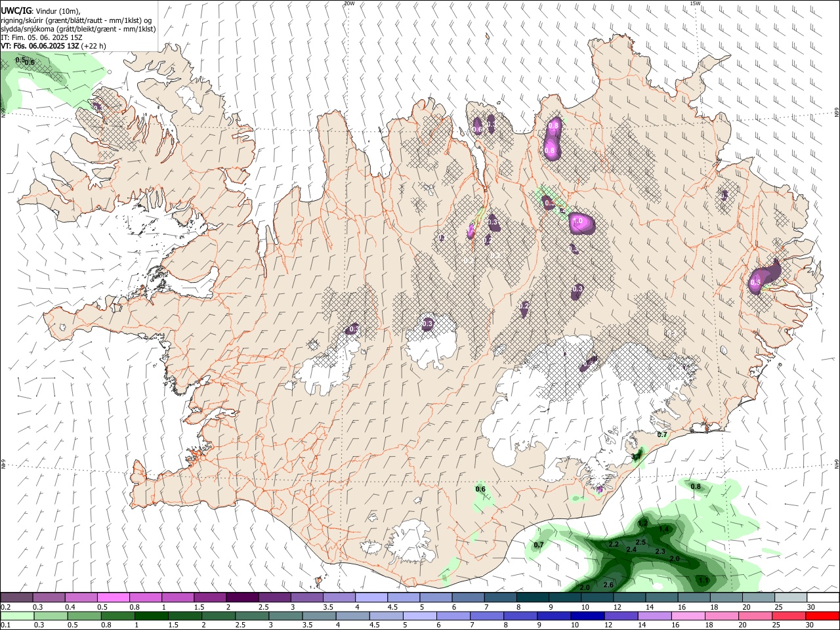Click the 'IT: Fim. 05. 06. 2025 15Z' line

[x=42, y=37]
